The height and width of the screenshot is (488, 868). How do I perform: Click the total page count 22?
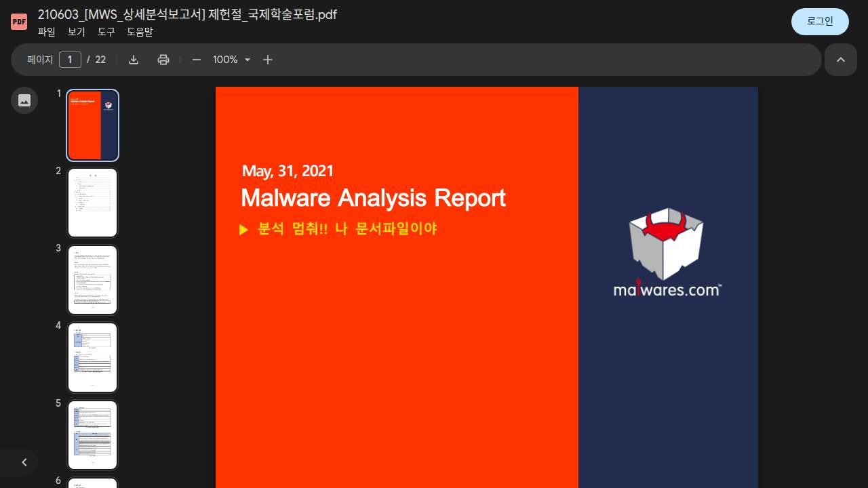tap(100, 60)
